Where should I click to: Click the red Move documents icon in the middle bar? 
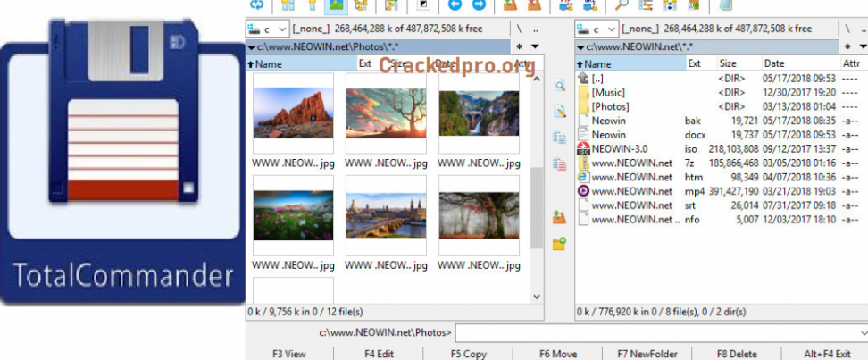[x=560, y=164]
